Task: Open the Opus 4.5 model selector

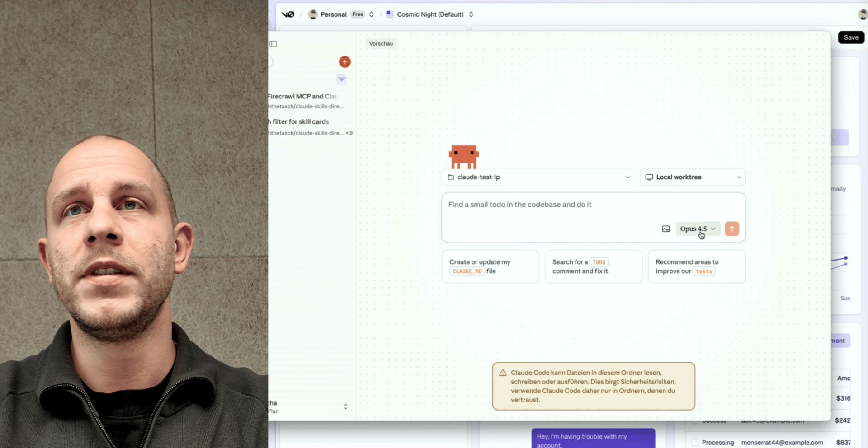Action: pos(698,229)
